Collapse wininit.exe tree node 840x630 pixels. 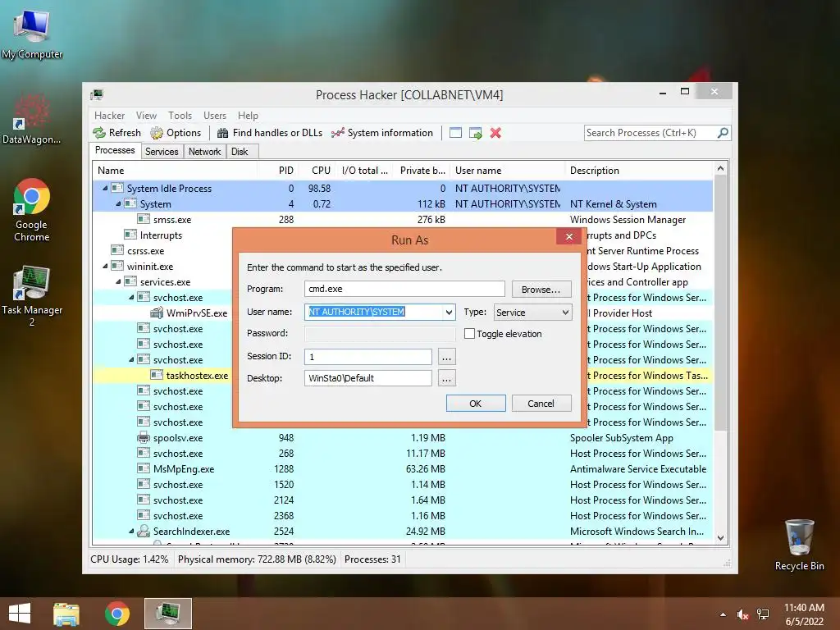click(x=105, y=267)
